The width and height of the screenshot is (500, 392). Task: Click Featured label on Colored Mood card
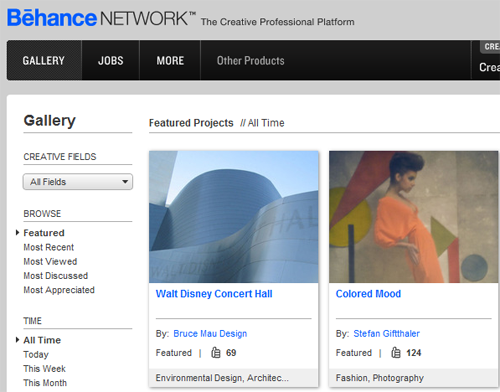354,353
